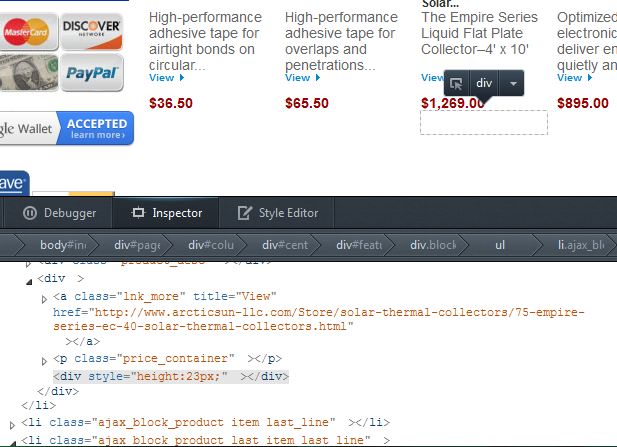Click the Google Wallet Accepted learn more badge
This screenshot has height=447, width=617.
coord(66,128)
